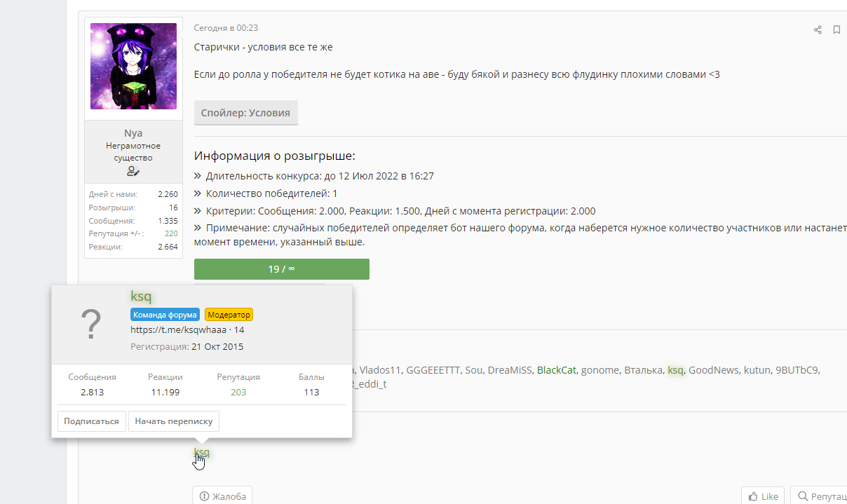The width and height of the screenshot is (847, 504).
Task: Click Начать переписку to message ksq
Action: (x=174, y=421)
